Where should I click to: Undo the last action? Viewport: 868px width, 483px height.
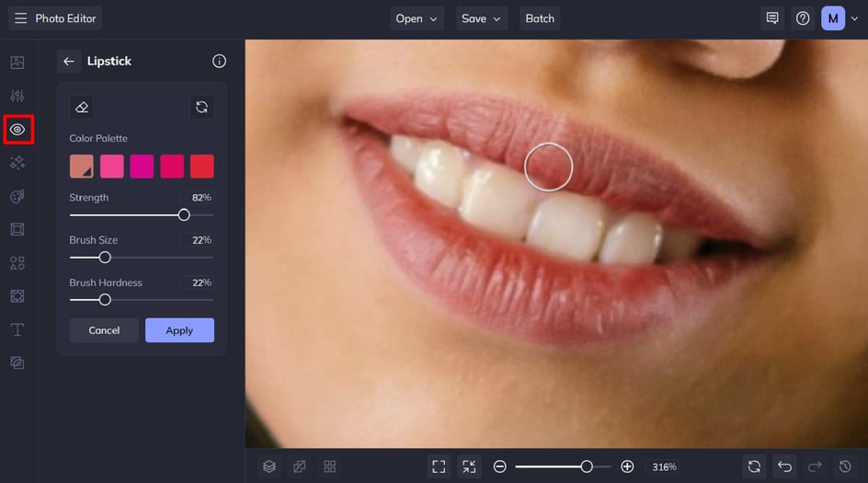(784, 467)
